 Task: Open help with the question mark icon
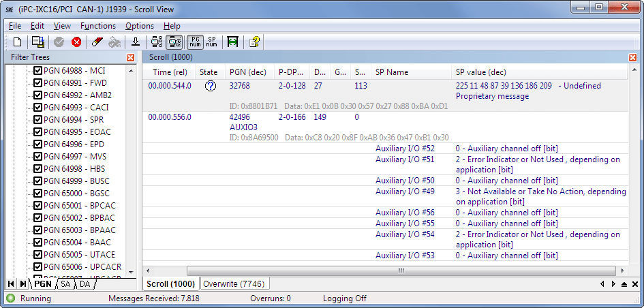[254, 42]
